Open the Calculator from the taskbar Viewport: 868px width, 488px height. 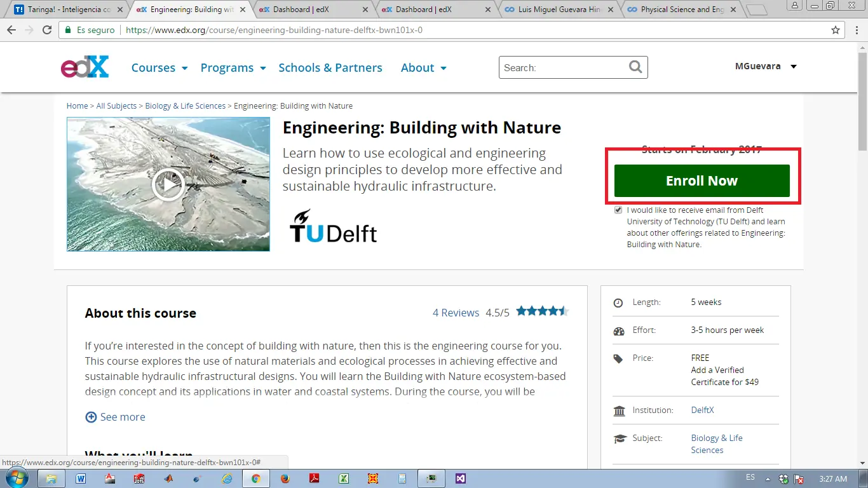pos(402,478)
